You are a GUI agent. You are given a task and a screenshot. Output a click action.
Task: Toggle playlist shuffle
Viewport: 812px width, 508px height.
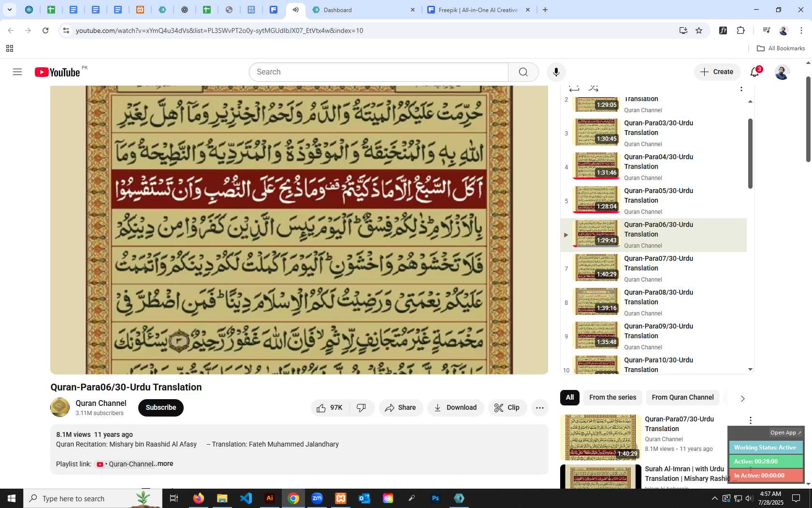tap(594, 89)
